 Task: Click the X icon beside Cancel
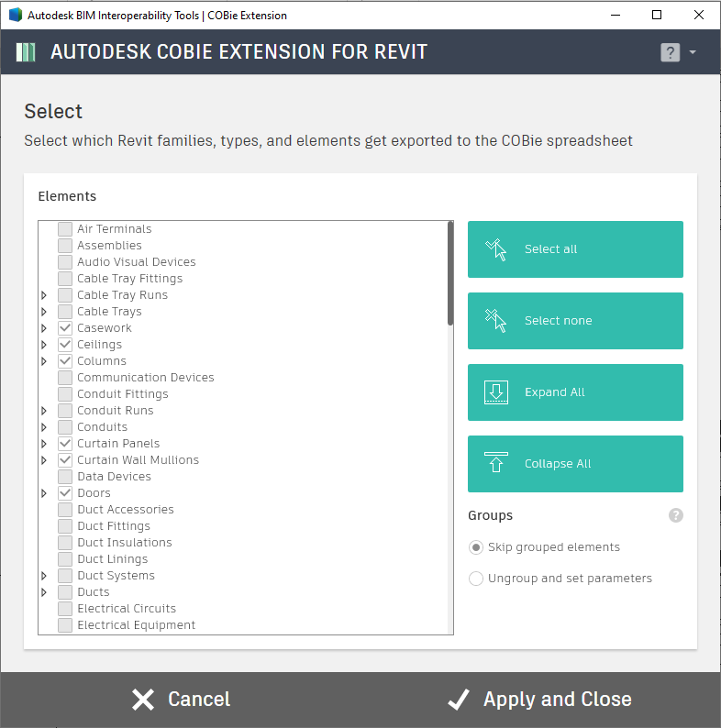click(x=142, y=700)
